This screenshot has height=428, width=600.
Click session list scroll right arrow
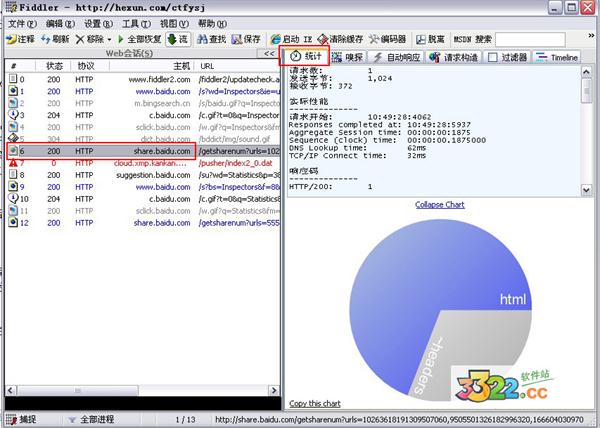(x=274, y=391)
